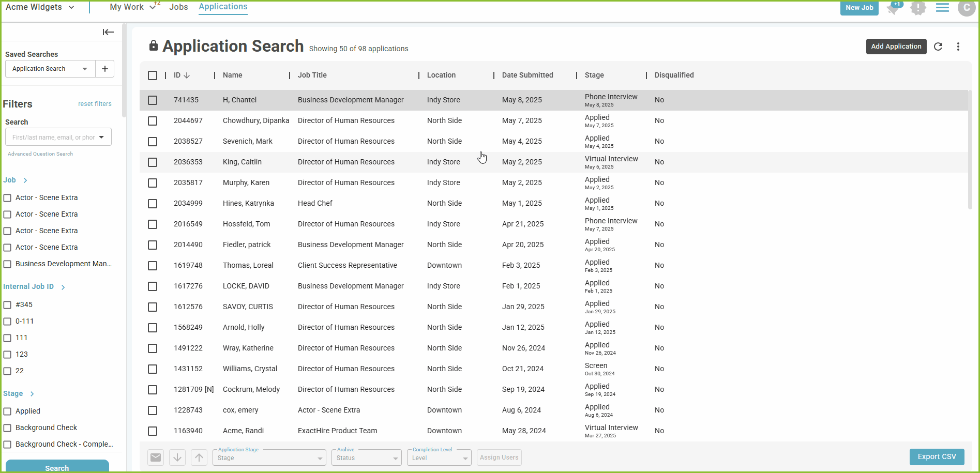Add a new saved search with plus icon

coord(105,69)
